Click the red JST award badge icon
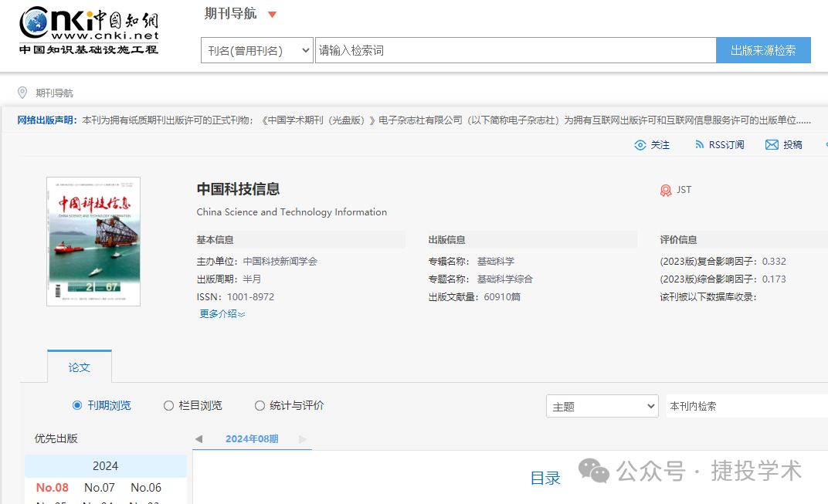Viewport: 828px width, 504px height. click(x=665, y=190)
